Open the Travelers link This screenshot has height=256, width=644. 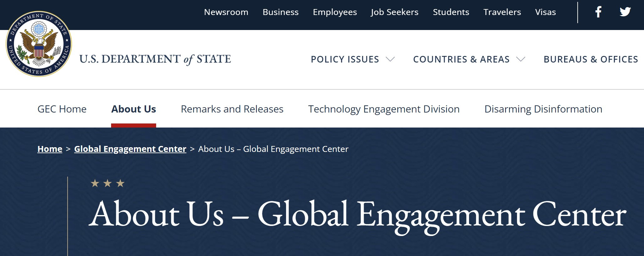coord(502,12)
